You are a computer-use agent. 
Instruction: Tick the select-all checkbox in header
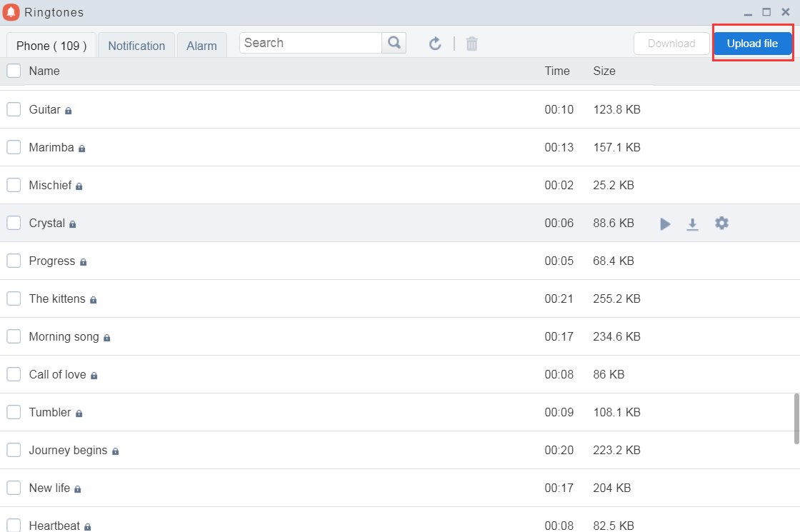pos(14,71)
